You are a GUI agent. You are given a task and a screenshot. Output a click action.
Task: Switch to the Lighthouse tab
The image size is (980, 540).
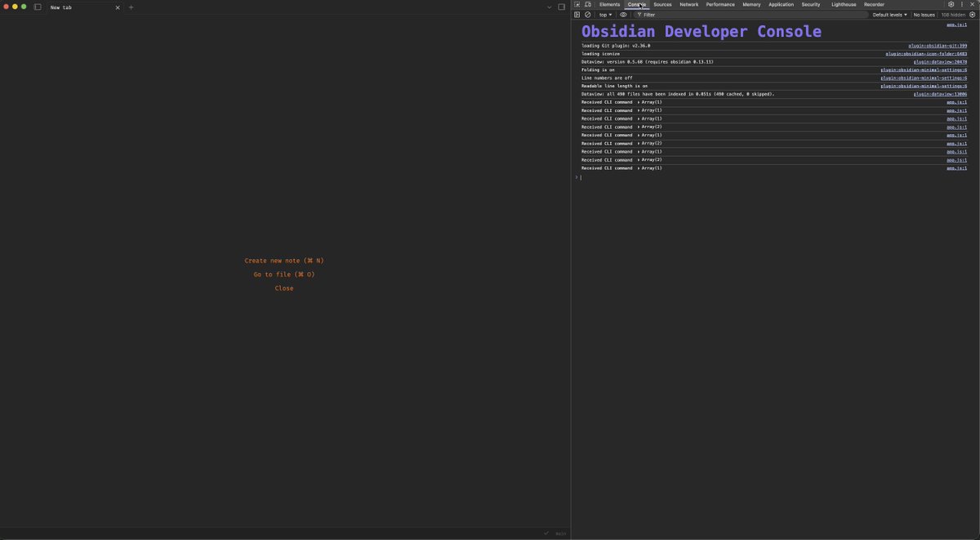[844, 4]
